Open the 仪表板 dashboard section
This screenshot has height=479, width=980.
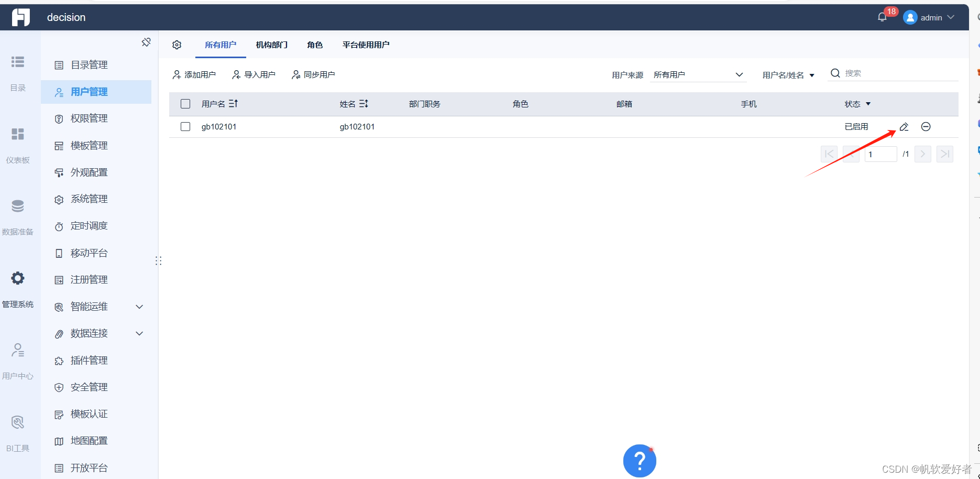18,145
